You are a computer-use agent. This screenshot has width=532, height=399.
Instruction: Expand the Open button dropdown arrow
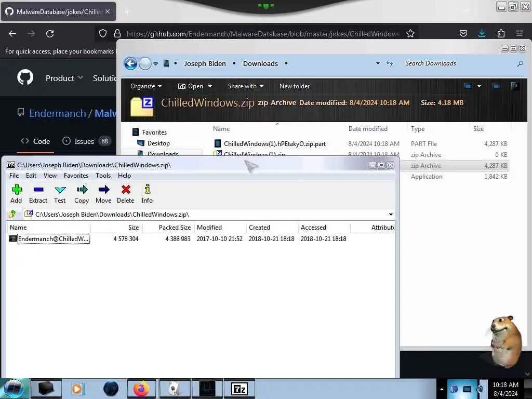coord(210,86)
